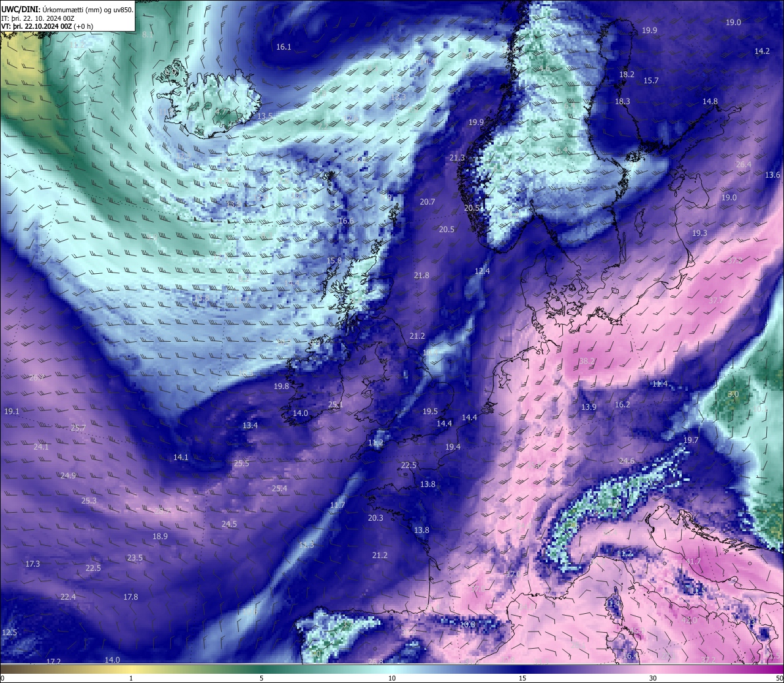784x683 pixels.
Task: Click the 18.3 value label
Action: (622, 102)
